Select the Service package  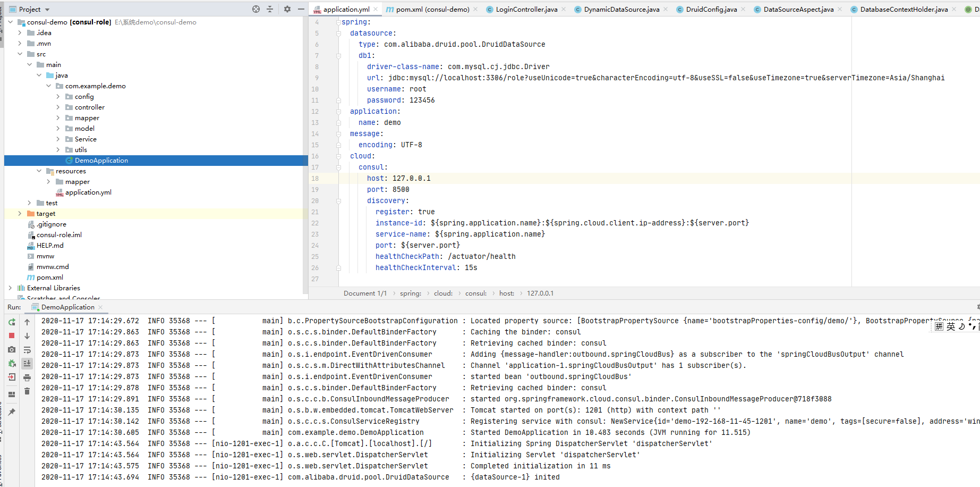point(86,139)
